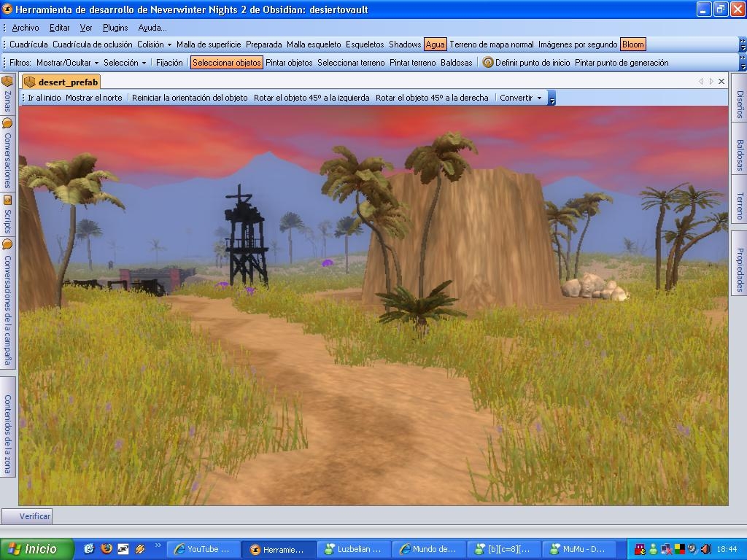747x560 pixels.
Task: Toggle Cuadrícula grid display
Action: pyautogui.click(x=28, y=44)
